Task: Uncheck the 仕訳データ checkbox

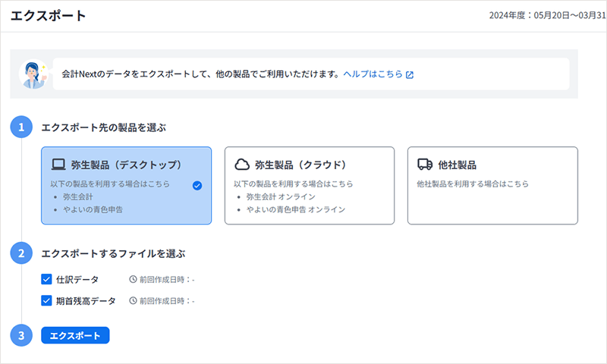Action: pos(46,279)
